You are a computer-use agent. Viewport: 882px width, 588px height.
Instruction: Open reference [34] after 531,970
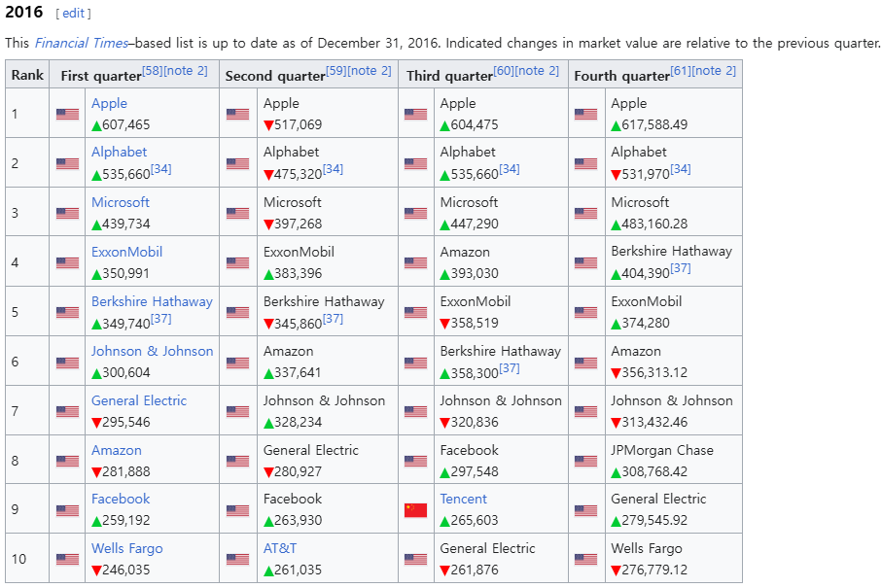[680, 169]
